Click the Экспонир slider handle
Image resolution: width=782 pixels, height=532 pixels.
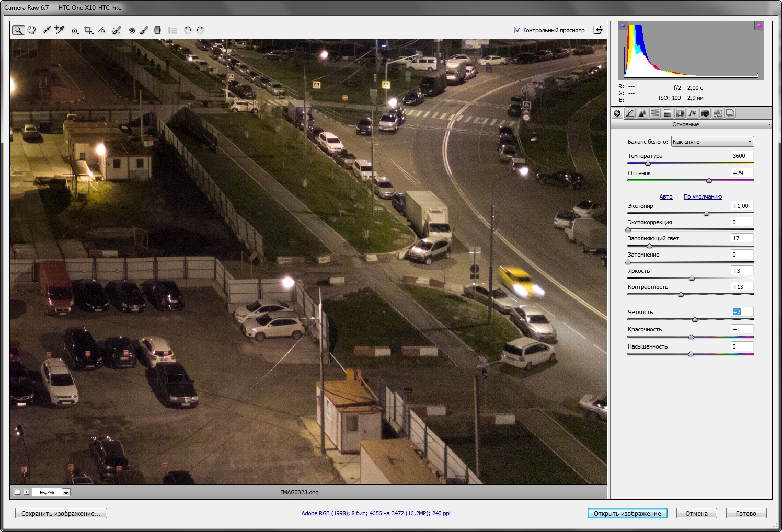pyautogui.click(x=706, y=214)
